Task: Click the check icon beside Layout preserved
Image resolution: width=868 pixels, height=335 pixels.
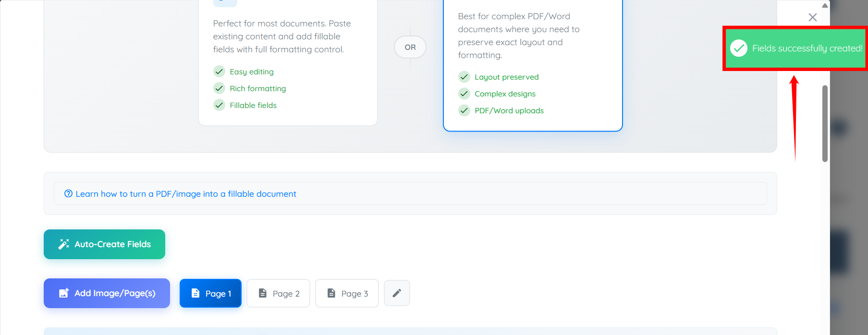Action: [464, 77]
